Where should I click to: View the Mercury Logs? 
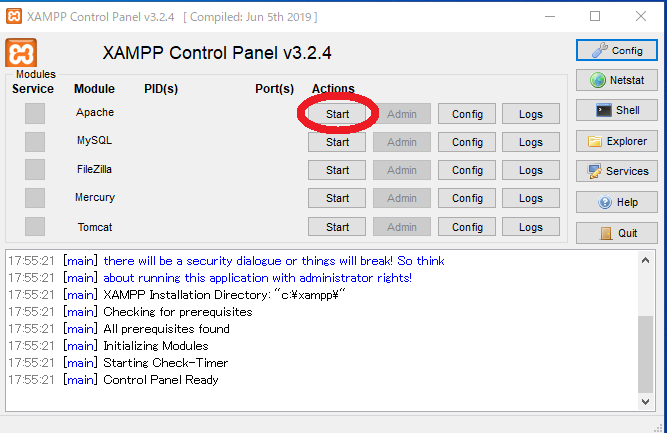[x=531, y=198]
